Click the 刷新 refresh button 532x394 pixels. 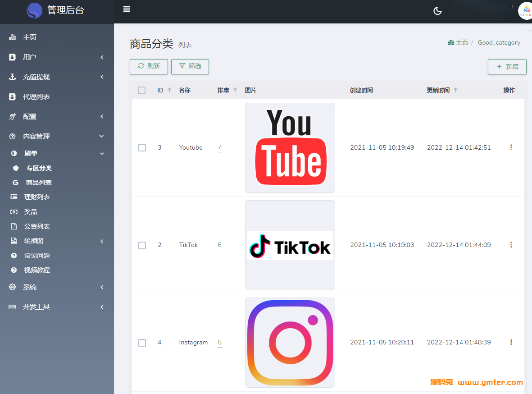tap(149, 66)
